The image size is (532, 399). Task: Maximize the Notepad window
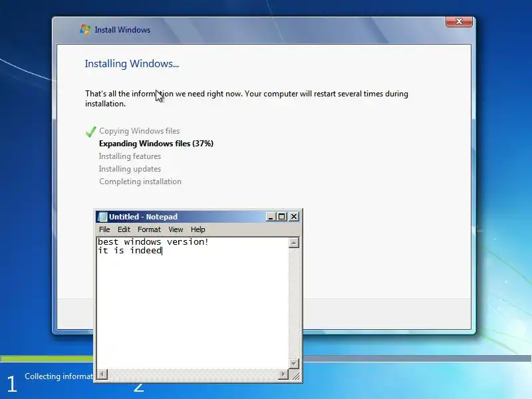[x=281, y=217]
